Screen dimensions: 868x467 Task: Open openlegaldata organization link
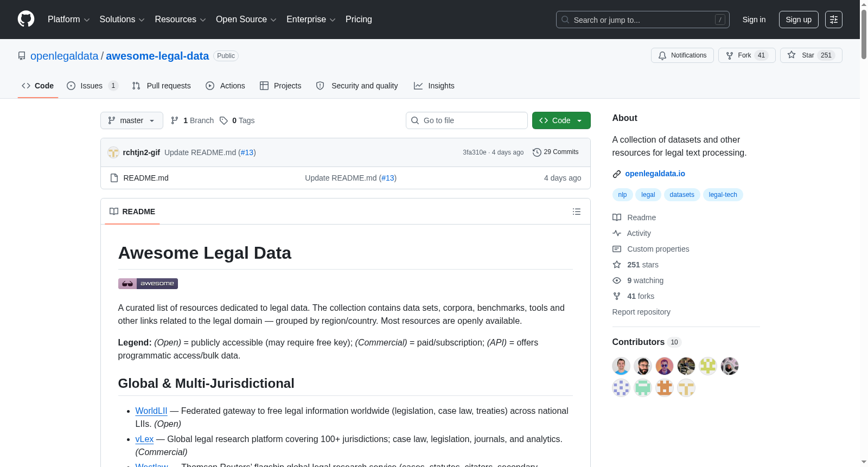tap(65, 56)
